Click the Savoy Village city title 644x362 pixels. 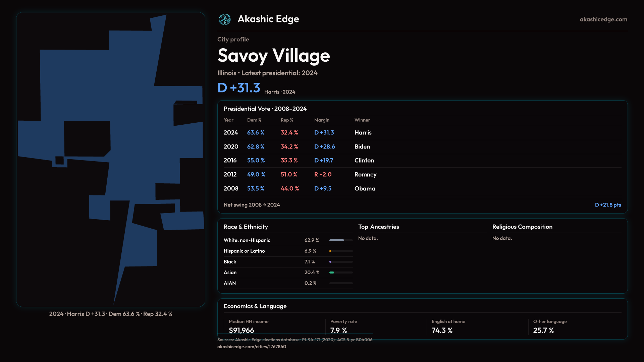(273, 56)
